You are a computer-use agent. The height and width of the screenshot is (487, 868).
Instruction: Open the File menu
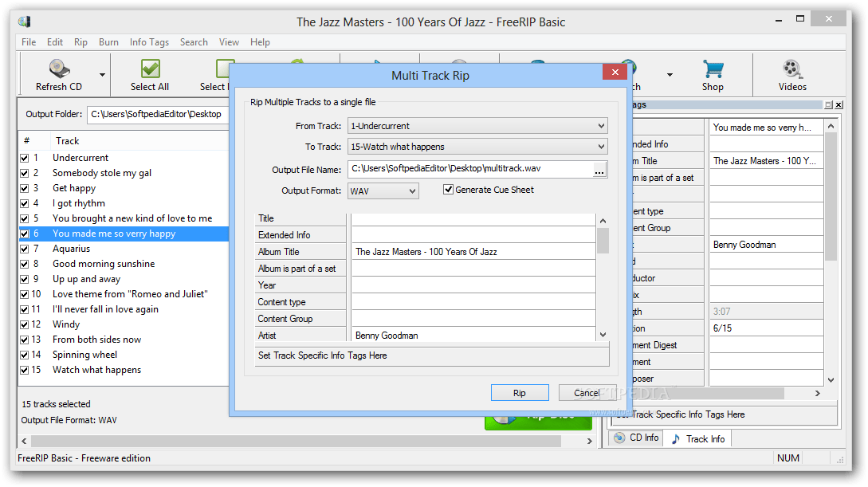click(x=29, y=42)
